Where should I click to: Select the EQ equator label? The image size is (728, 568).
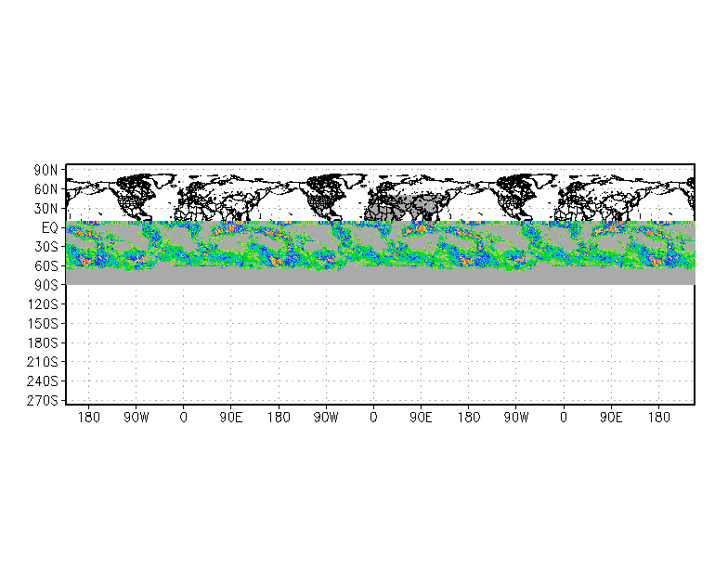click(50, 228)
